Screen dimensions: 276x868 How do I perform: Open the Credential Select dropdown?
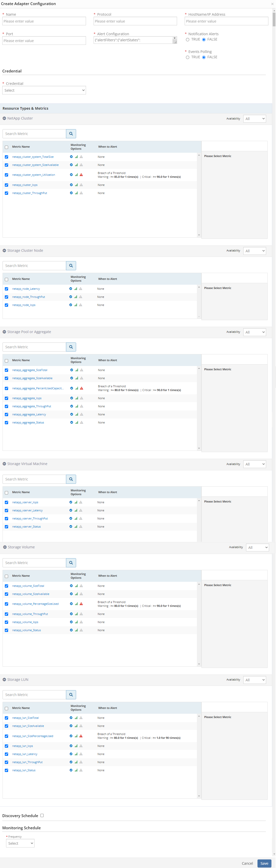[x=44, y=90]
